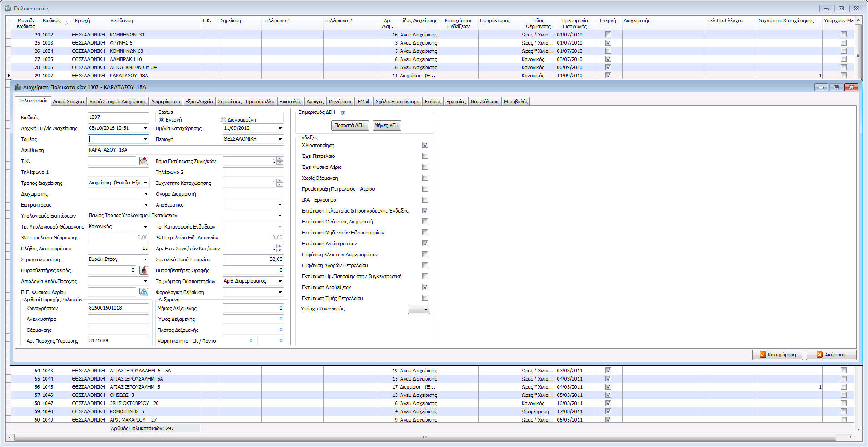This screenshot has width=868, height=447.
Task: Click the Κοινοχρήστων meter number field
Action: (118, 308)
